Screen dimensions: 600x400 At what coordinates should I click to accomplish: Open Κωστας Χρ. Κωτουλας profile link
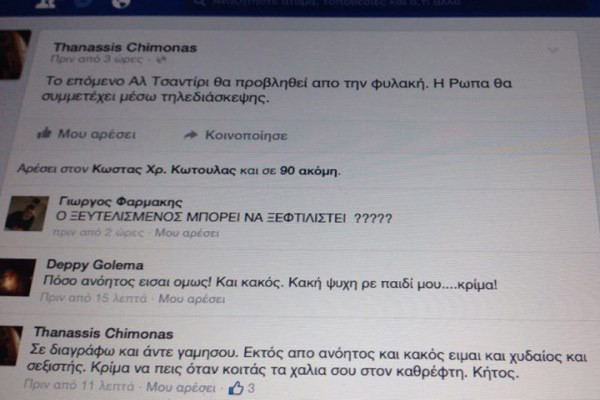tap(164, 170)
